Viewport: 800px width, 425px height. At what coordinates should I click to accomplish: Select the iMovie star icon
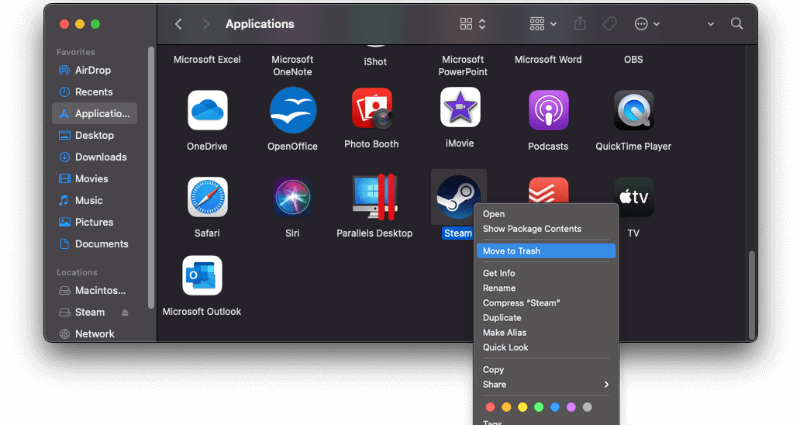(460, 107)
